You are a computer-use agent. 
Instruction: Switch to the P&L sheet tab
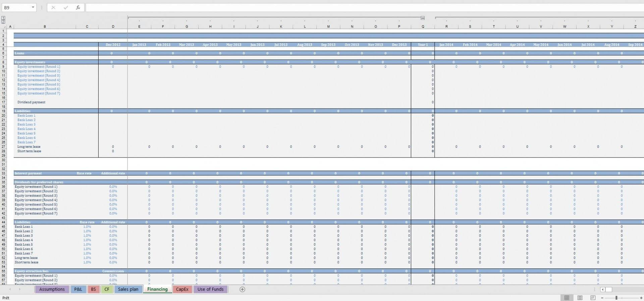[78, 289]
